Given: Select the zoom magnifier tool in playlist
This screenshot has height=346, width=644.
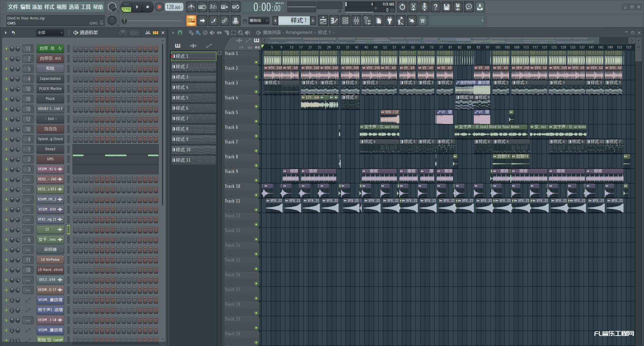Looking at the screenshot, I should pyautogui.click(x=240, y=33).
